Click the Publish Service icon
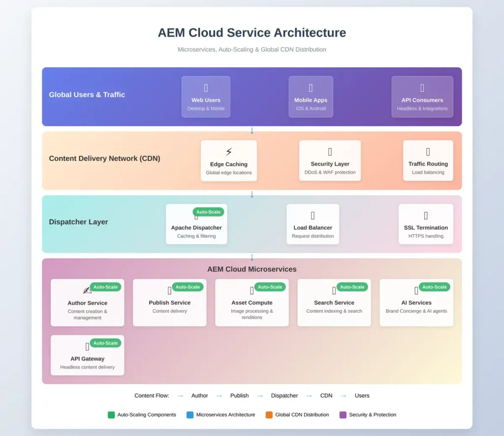Image resolution: width=504 pixels, height=436 pixels. point(169,291)
